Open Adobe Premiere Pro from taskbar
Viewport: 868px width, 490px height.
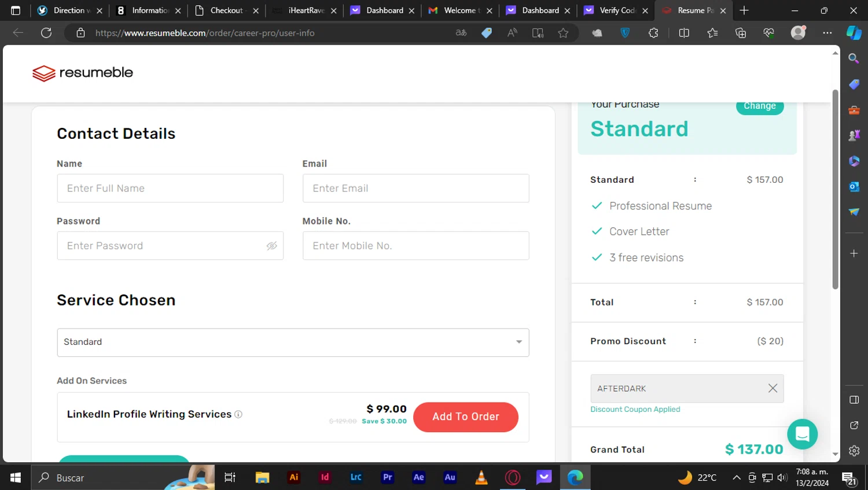pyautogui.click(x=388, y=477)
